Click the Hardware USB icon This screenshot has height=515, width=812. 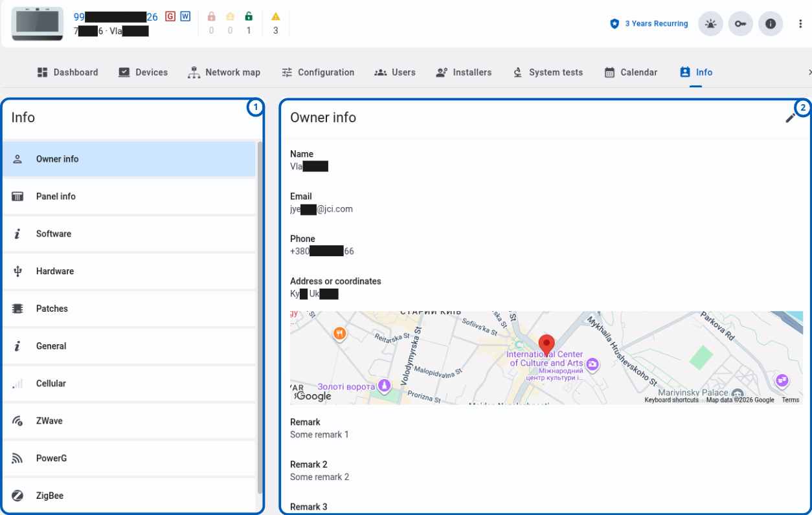coord(17,272)
